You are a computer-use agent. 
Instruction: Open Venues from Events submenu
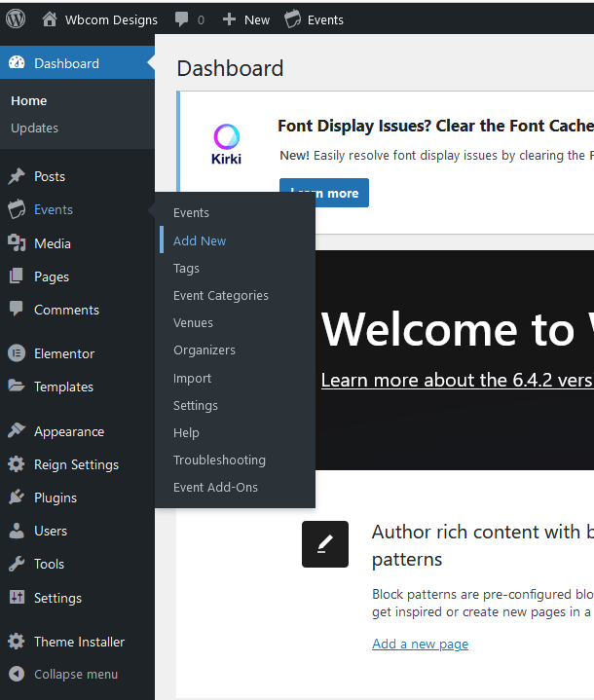193,322
